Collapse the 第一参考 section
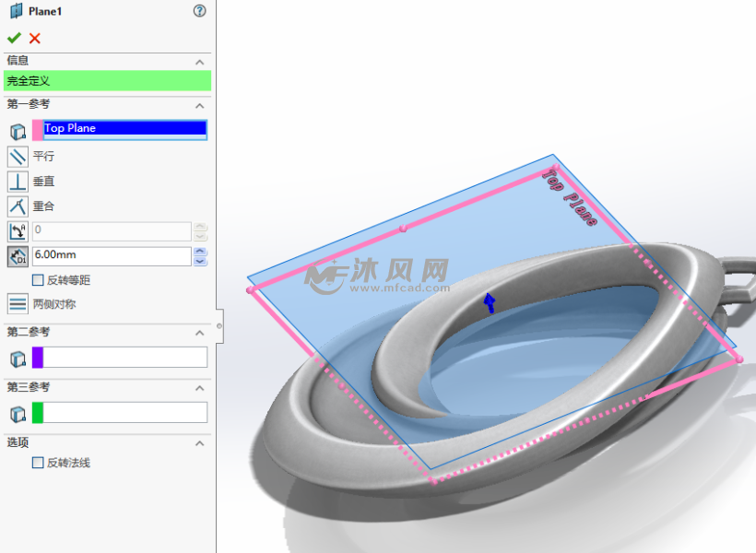This screenshot has height=553, width=756. [x=200, y=106]
